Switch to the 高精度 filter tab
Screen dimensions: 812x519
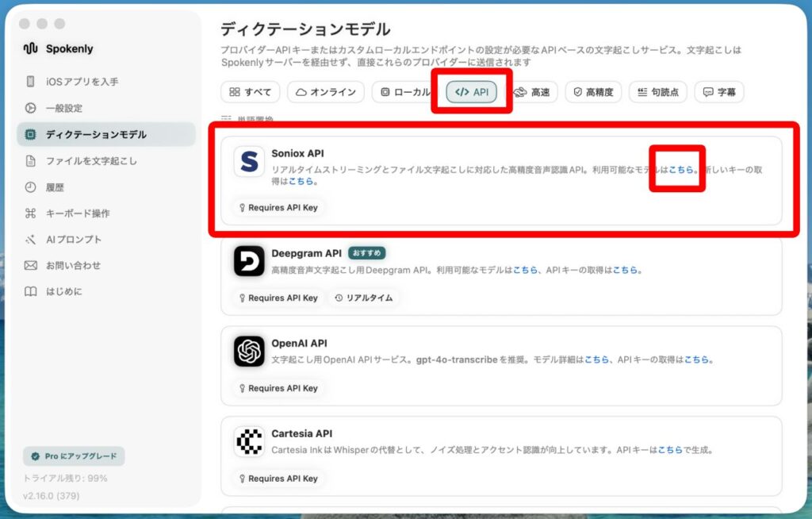tap(593, 92)
